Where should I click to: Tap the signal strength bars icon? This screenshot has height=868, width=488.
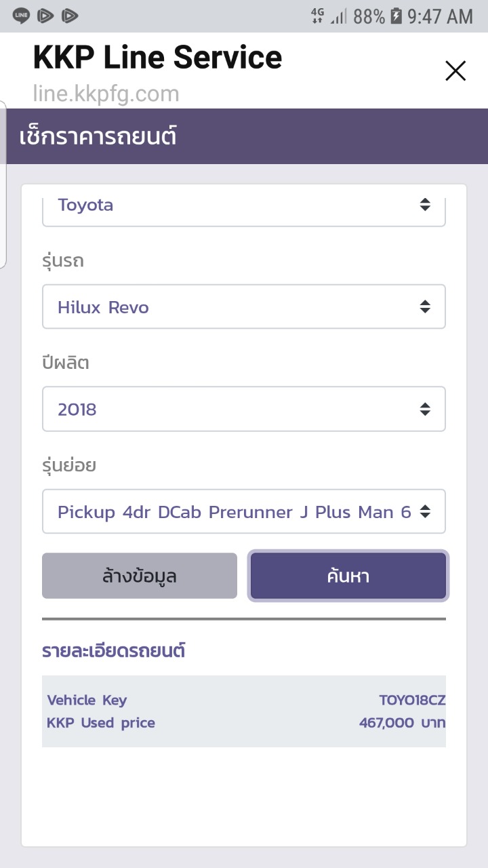coord(338,16)
